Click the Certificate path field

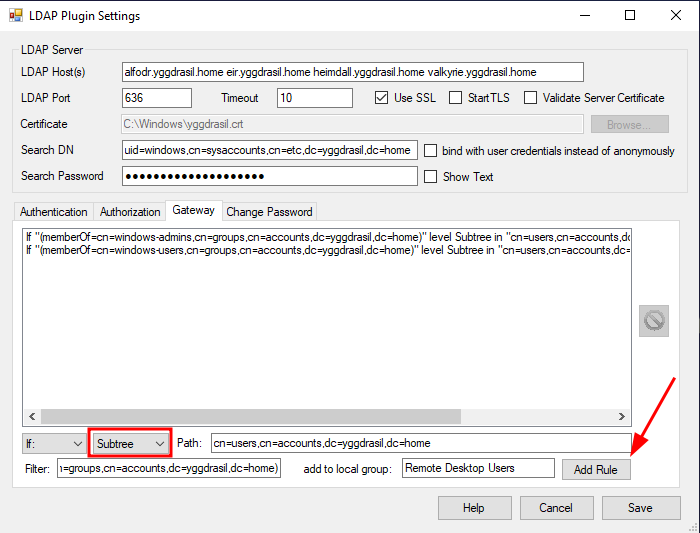pyautogui.click(x=352, y=124)
